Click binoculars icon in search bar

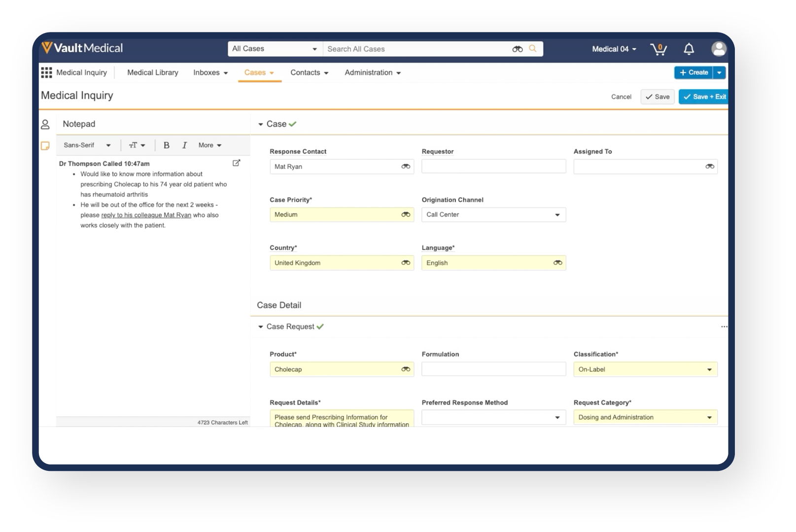point(518,49)
